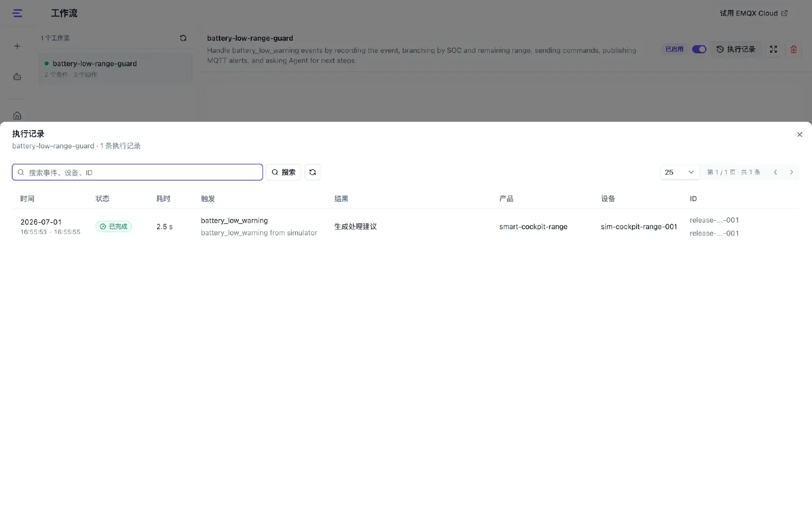
Task: Click the first release-...-001 ID
Action: click(714, 220)
